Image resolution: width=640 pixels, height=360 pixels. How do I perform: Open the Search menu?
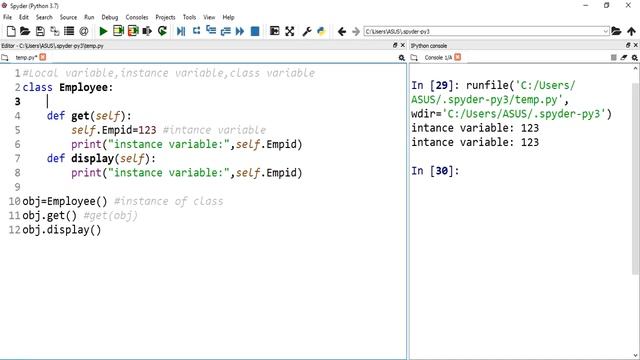pos(44,17)
